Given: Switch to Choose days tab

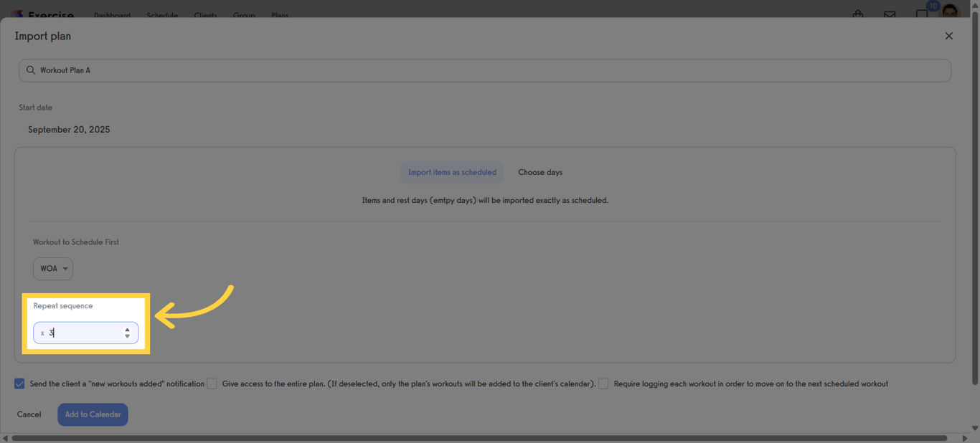Looking at the screenshot, I should pos(540,172).
